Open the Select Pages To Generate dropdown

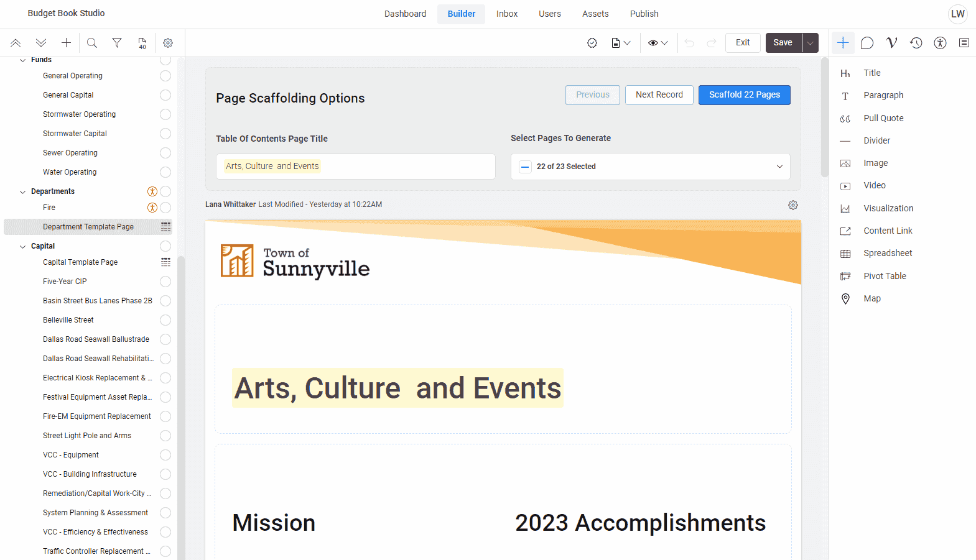[779, 167]
